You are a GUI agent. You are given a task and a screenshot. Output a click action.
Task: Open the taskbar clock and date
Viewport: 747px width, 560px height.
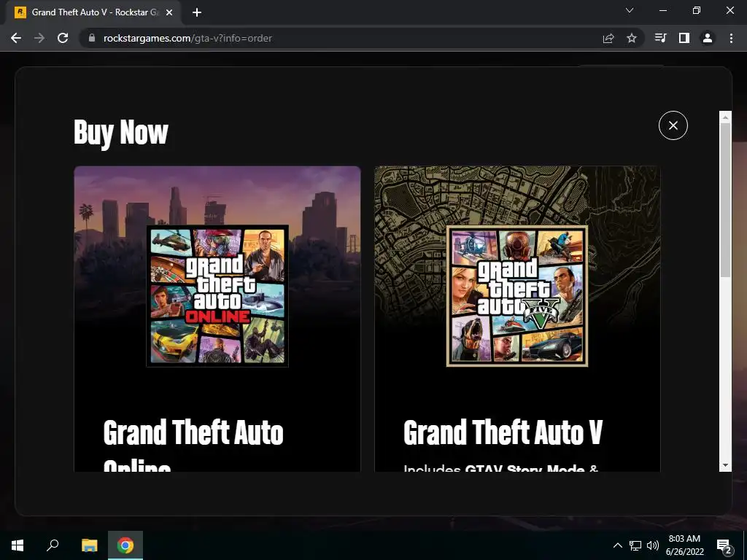point(684,545)
